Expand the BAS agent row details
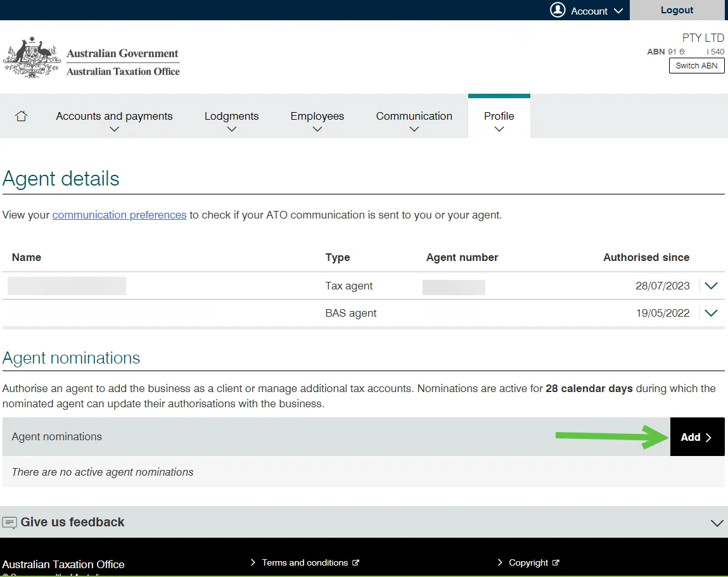The width and height of the screenshot is (728, 577). pos(711,314)
